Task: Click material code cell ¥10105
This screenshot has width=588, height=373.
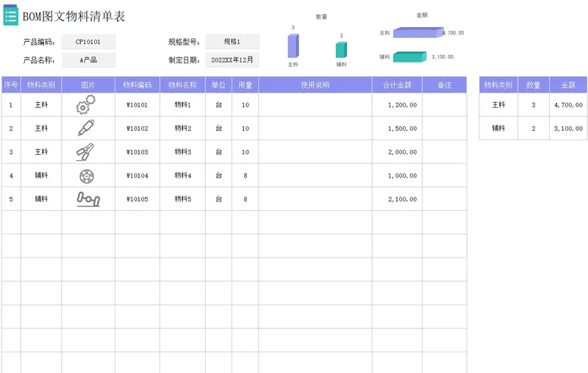Action: pos(137,199)
